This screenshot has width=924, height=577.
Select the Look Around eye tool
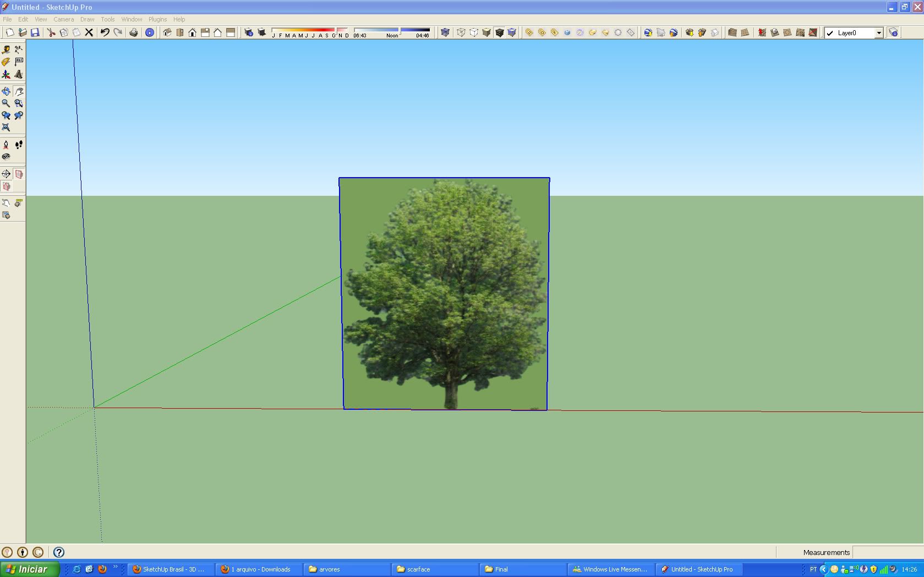pyautogui.click(x=6, y=157)
